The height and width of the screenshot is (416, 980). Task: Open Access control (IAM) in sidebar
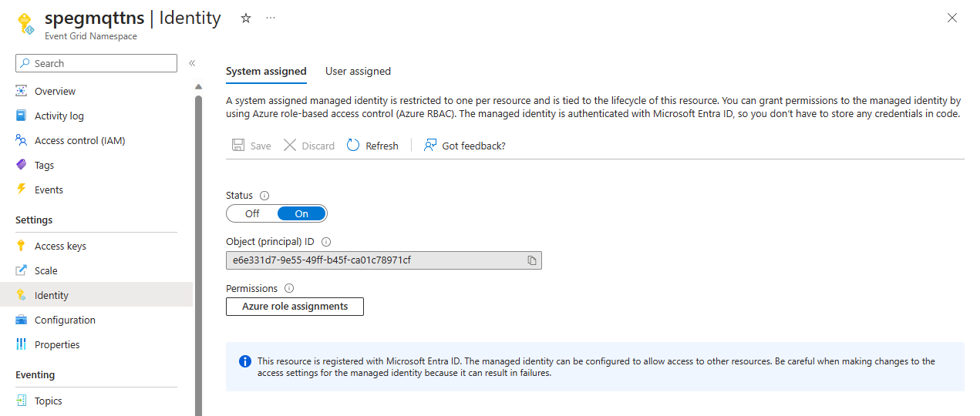coord(79,140)
